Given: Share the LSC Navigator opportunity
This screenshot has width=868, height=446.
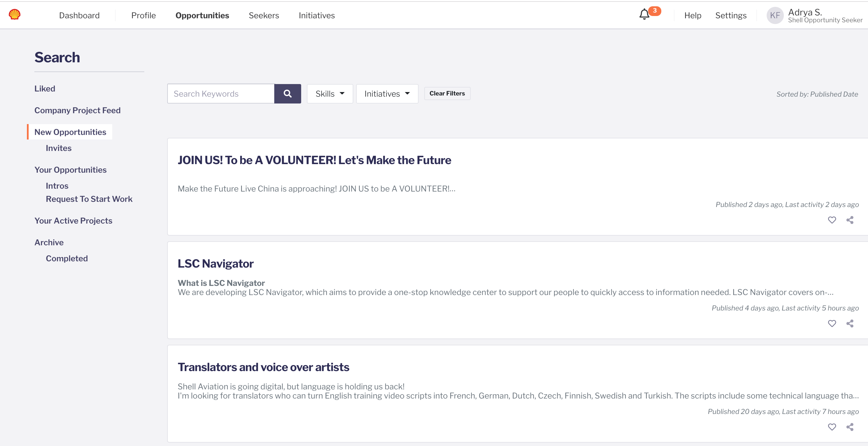Looking at the screenshot, I should 850,323.
